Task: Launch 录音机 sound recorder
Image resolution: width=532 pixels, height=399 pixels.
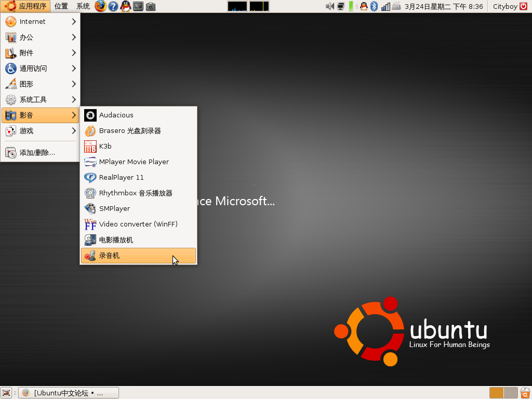Action: [x=138, y=256]
